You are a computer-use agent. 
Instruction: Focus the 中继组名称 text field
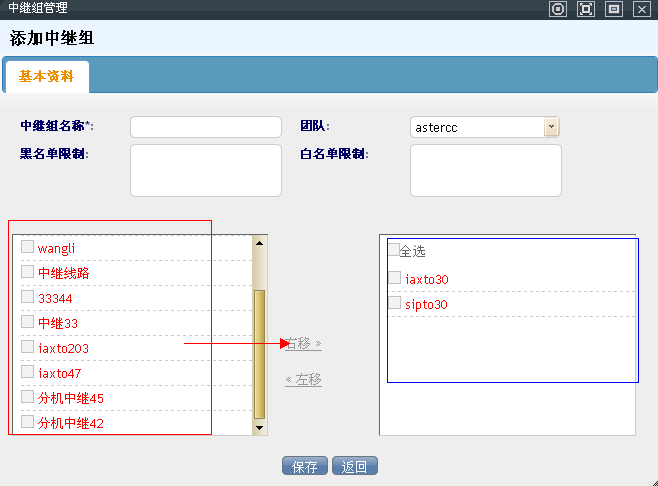point(206,127)
